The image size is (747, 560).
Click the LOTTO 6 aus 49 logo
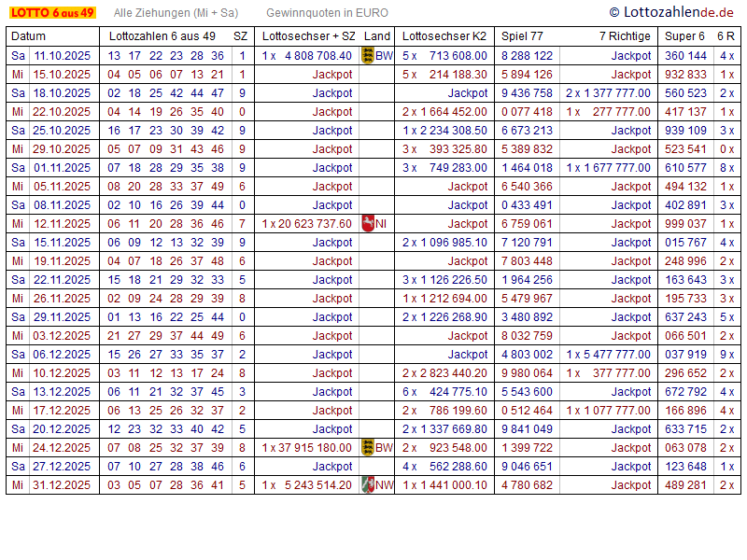[x=52, y=13]
